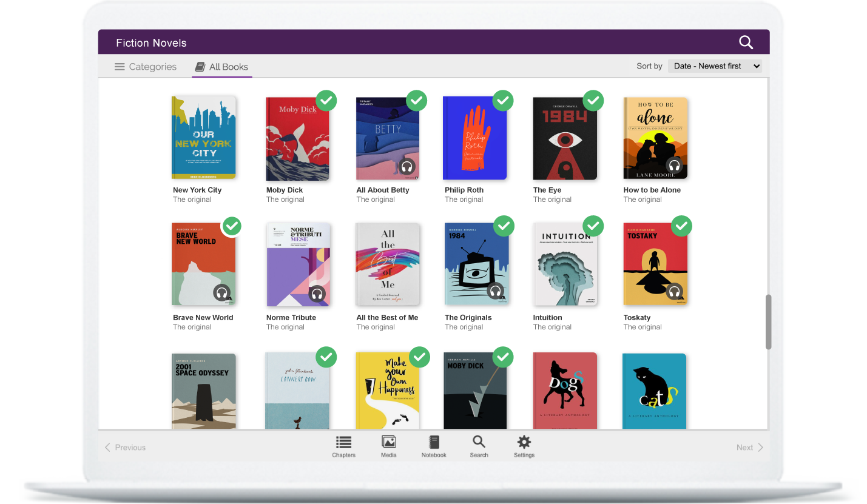Click the title text 'New York City'
The width and height of the screenshot is (867, 504).
(x=197, y=190)
